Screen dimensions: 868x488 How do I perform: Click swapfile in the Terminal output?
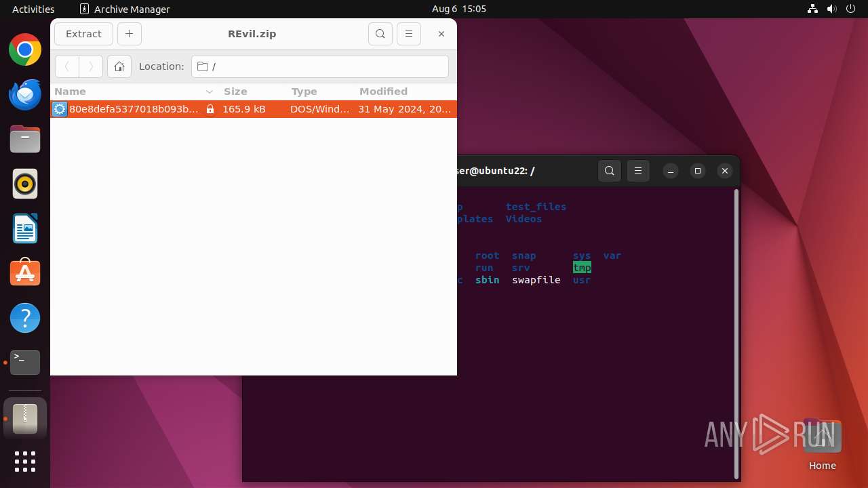point(536,280)
